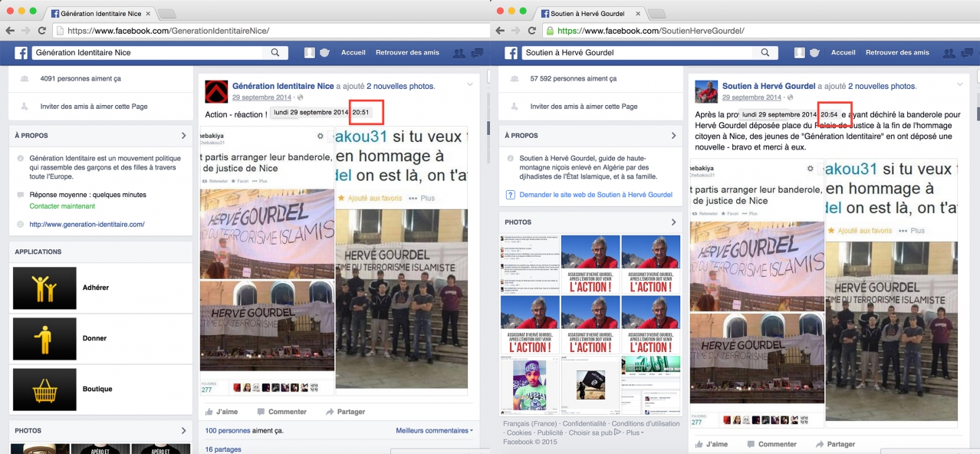
Task: Select the Soutien à Hervé Gourdel browser tab
Action: pyautogui.click(x=590, y=14)
